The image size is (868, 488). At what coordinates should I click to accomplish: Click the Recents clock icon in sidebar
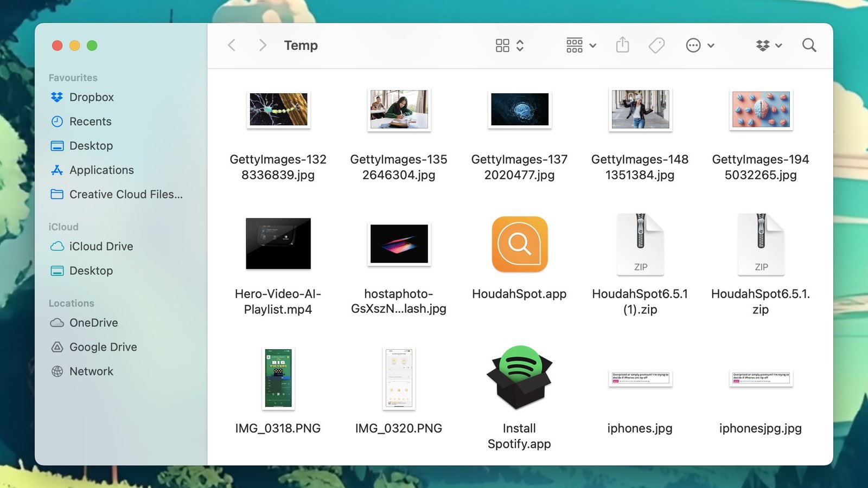point(57,121)
